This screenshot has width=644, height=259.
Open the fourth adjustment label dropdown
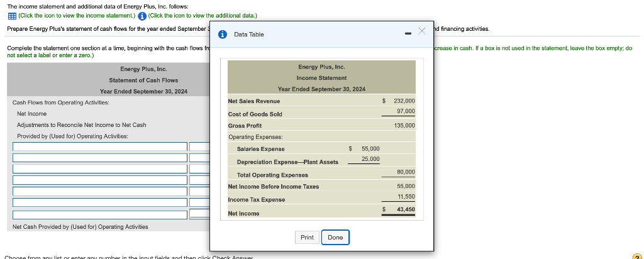pos(100,180)
